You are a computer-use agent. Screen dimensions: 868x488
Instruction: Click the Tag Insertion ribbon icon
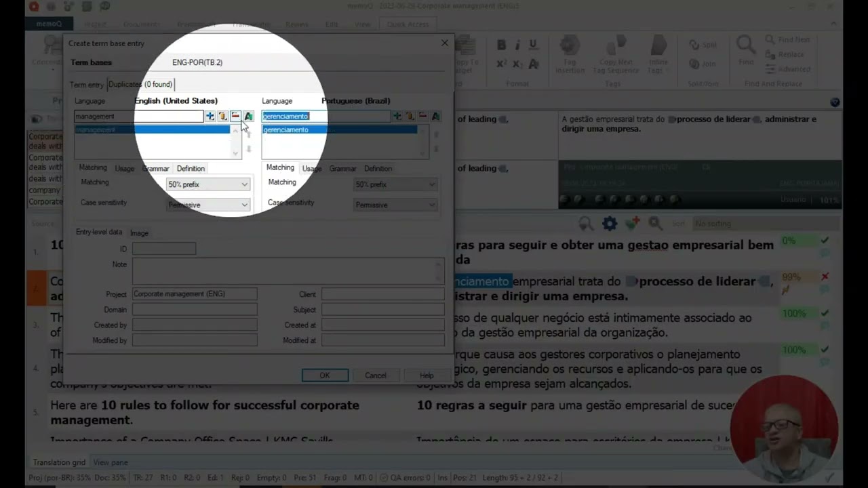coord(570,54)
